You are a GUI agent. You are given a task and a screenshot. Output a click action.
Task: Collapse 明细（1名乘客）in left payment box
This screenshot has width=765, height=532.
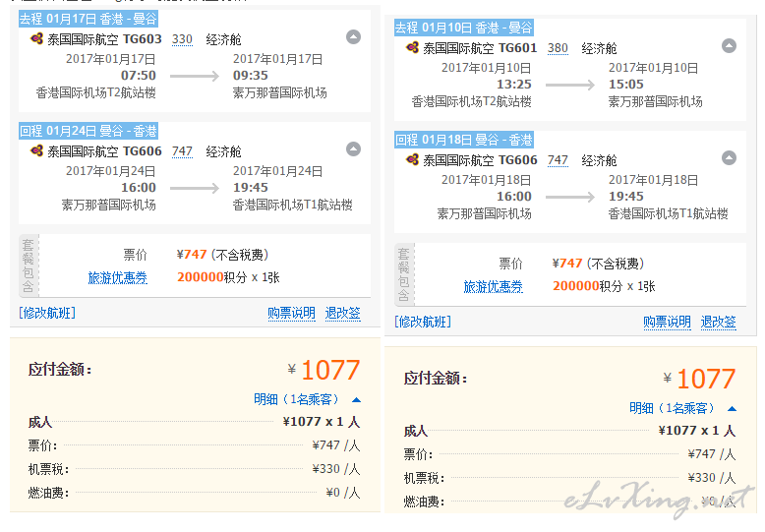pos(308,399)
